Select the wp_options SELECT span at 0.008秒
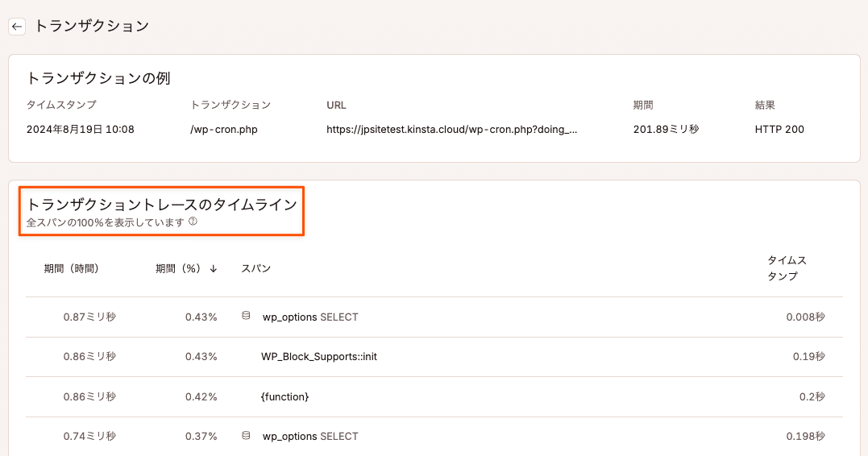Viewport: 868px width, 456px height. point(310,317)
